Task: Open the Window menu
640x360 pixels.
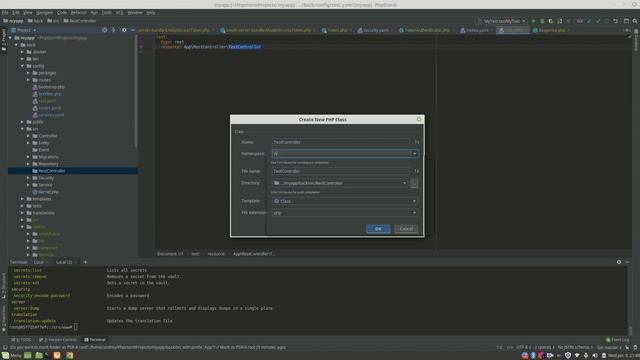Action: (135, 13)
